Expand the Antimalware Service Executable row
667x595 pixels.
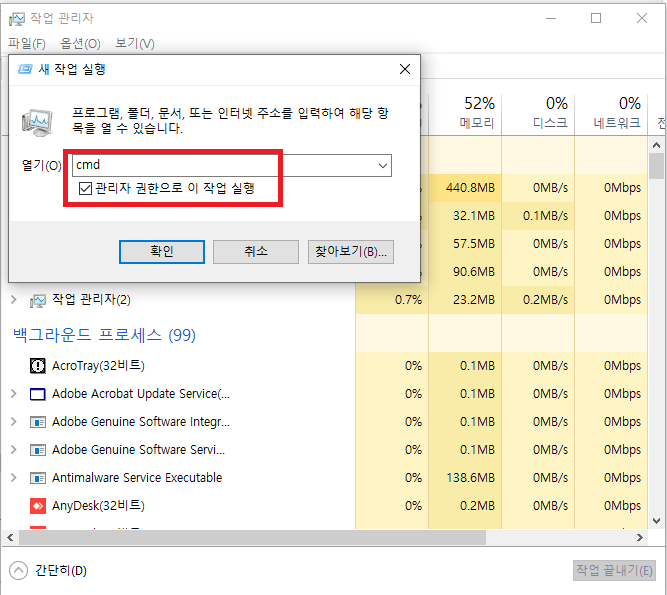click(x=14, y=478)
